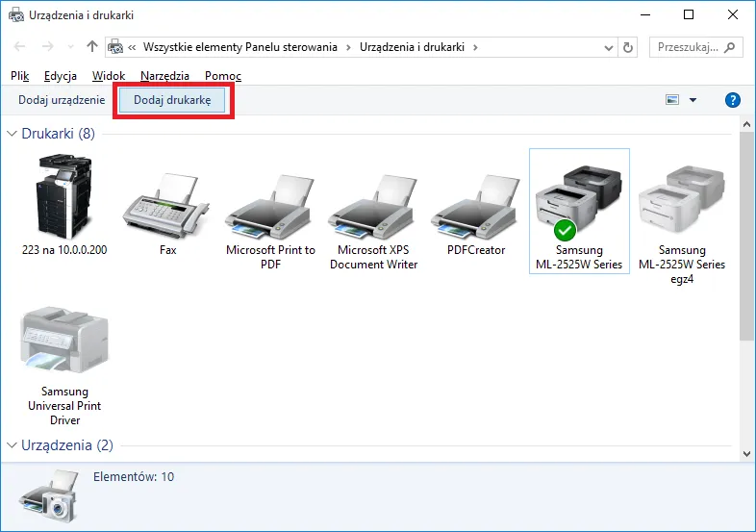This screenshot has height=532, width=756.
Task: Expand the Urządzenia (2) group header
Action: coord(13,445)
